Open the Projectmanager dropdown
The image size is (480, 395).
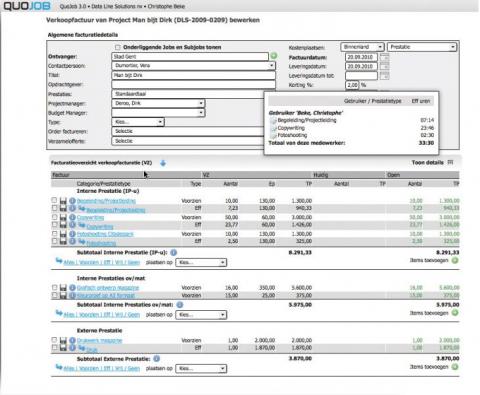pyautogui.click(x=158, y=103)
